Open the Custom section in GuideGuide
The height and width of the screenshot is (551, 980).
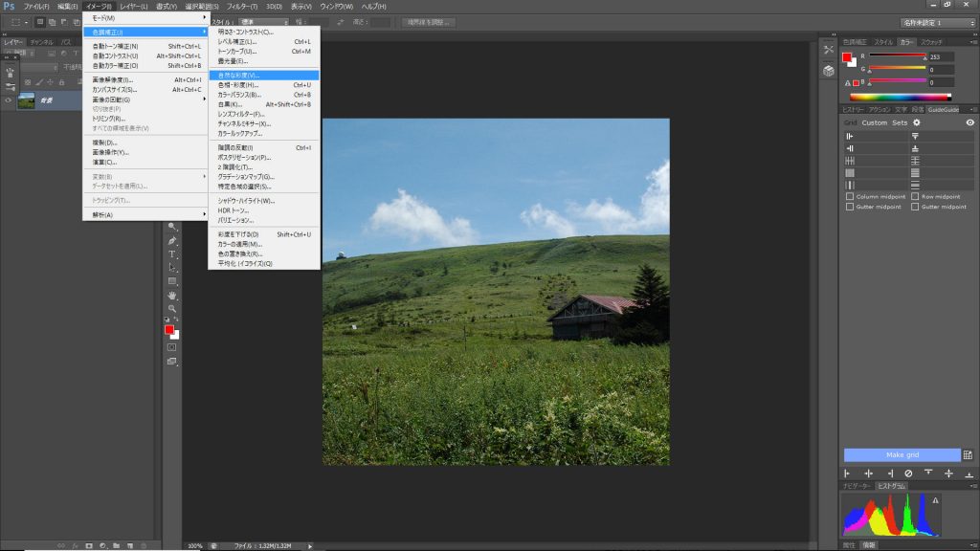[x=875, y=122]
